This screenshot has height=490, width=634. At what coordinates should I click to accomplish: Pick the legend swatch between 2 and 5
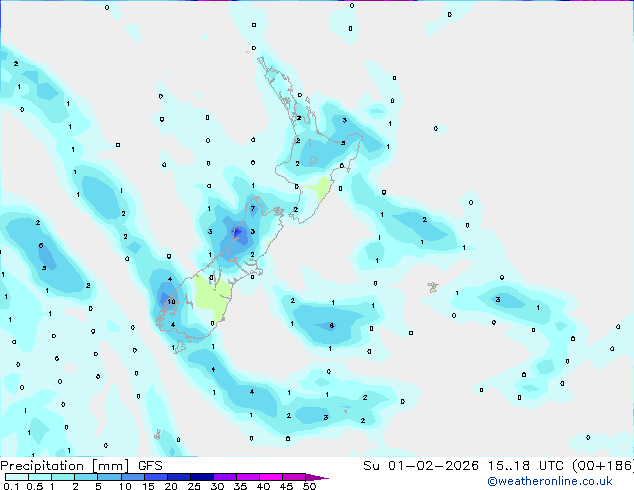pyautogui.click(x=86, y=477)
